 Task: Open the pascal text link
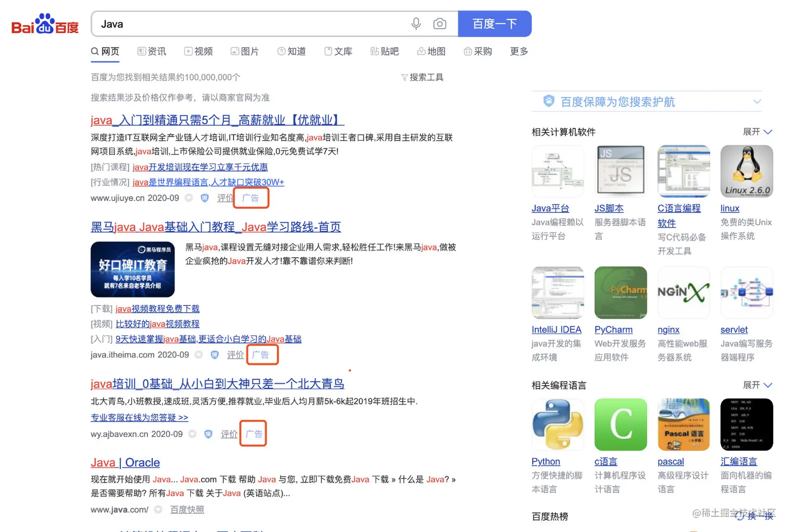(x=670, y=462)
